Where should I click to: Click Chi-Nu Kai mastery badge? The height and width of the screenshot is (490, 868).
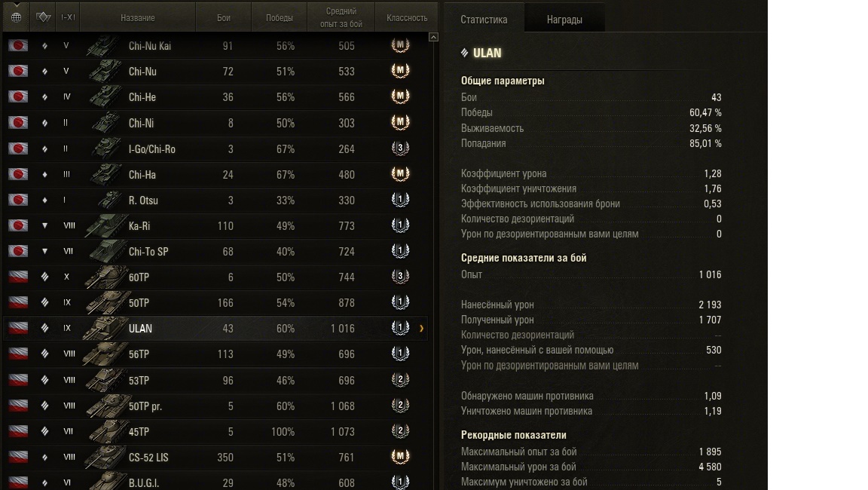[400, 45]
